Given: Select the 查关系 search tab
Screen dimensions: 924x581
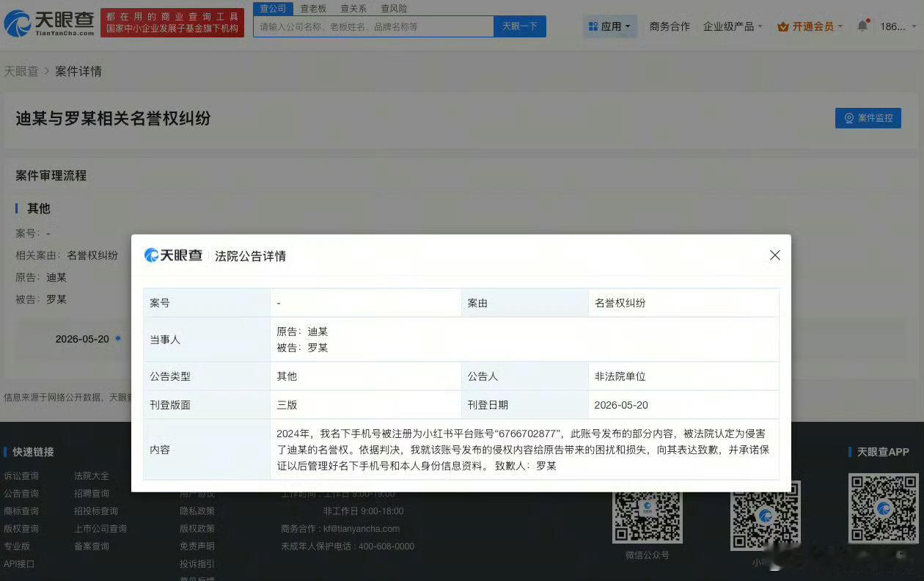Looking at the screenshot, I should (x=353, y=9).
